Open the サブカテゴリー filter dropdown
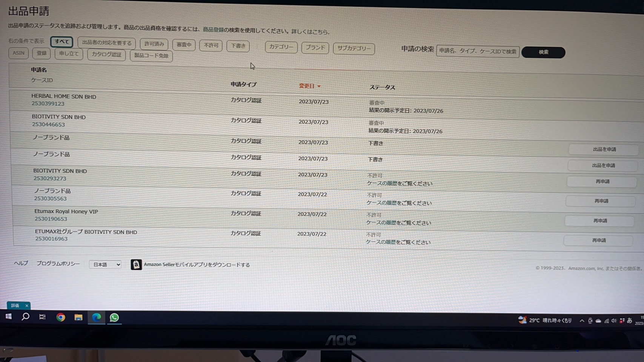The height and width of the screenshot is (362, 644). coord(354,48)
